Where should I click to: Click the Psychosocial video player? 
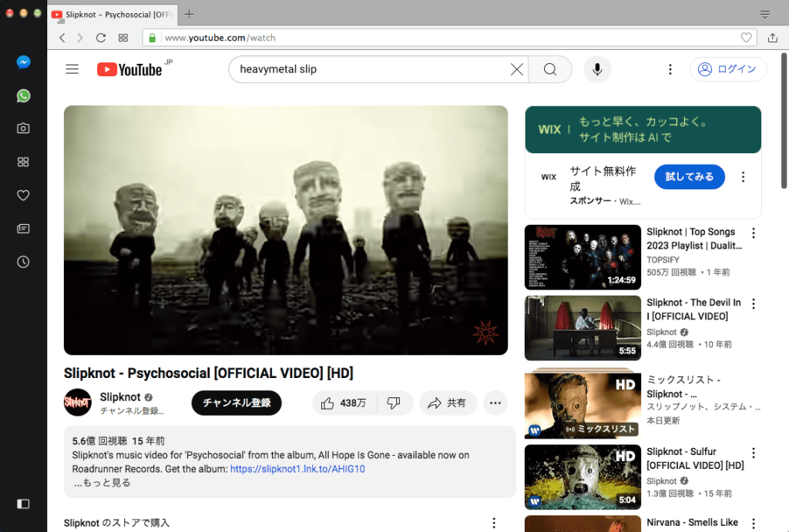[x=286, y=230]
